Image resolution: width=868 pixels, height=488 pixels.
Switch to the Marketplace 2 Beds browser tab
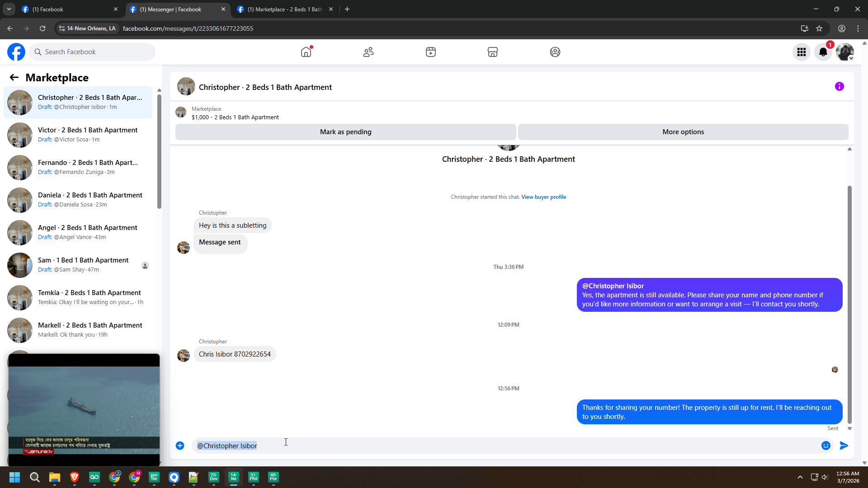point(284,9)
